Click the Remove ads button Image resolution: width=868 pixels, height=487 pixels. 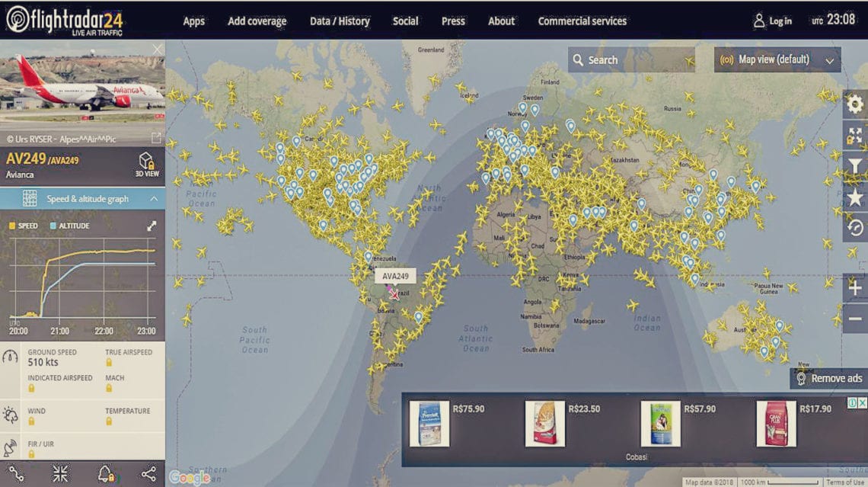click(x=828, y=378)
